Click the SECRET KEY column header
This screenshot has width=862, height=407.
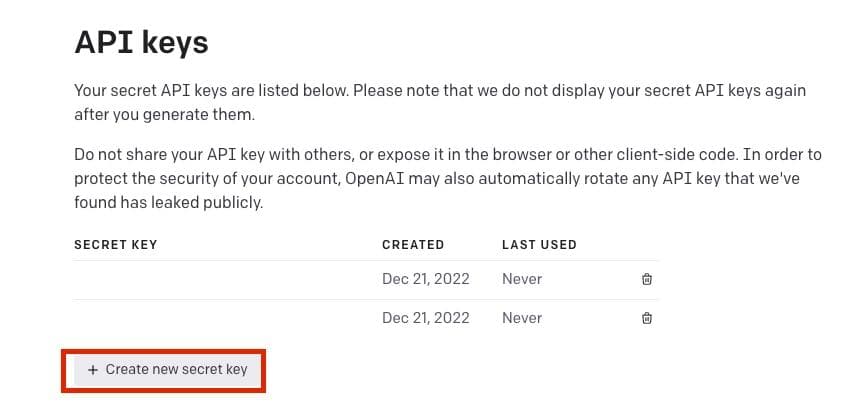pos(115,244)
